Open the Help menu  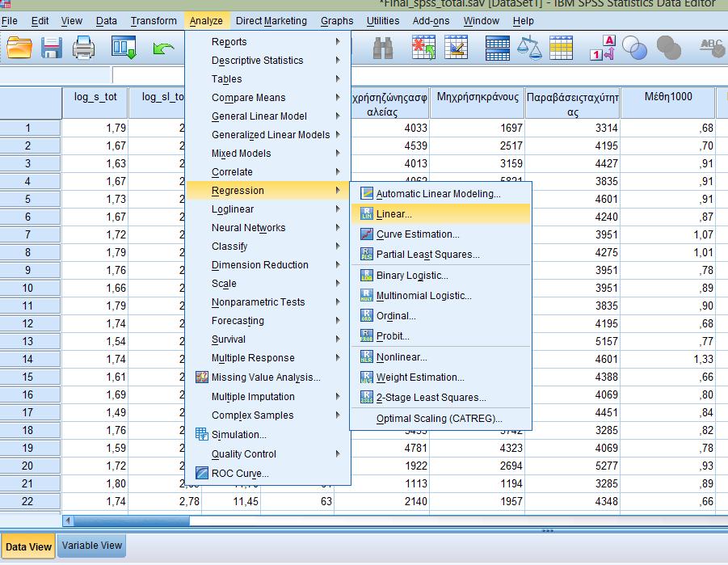click(524, 21)
